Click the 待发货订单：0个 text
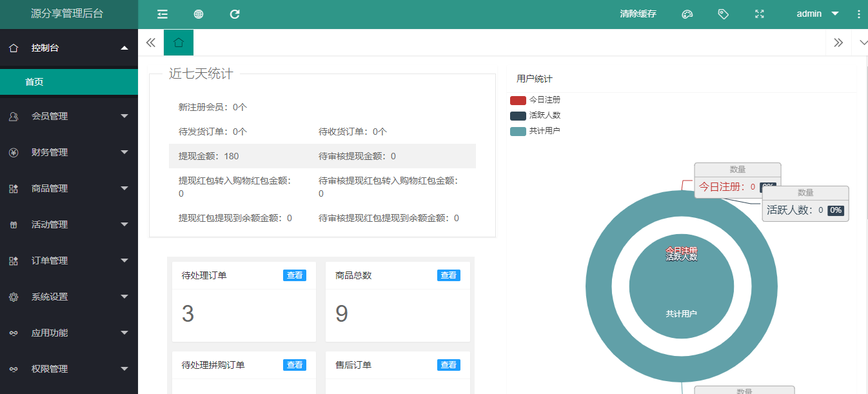 pos(213,132)
